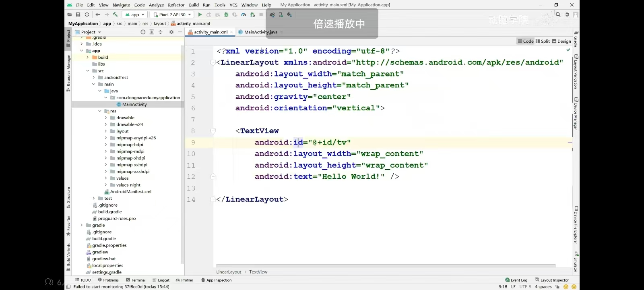The image size is (644, 290).
Task: Navigate back with the left arrow
Action: 98,14
